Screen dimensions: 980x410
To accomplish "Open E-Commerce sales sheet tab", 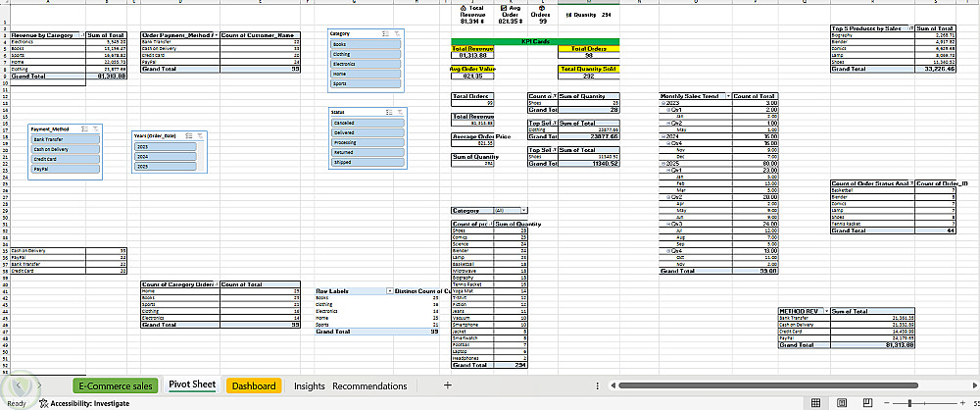I will coord(116,385).
